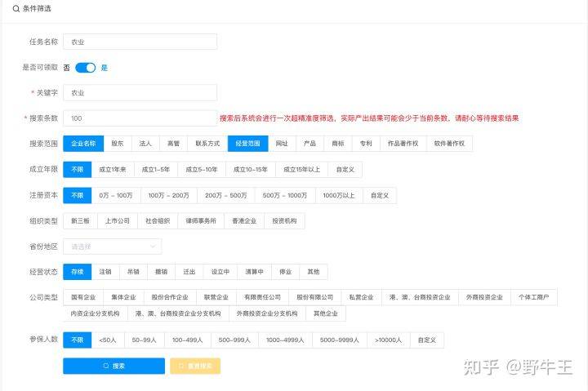Choose 商标 in search range

[x=338, y=144]
